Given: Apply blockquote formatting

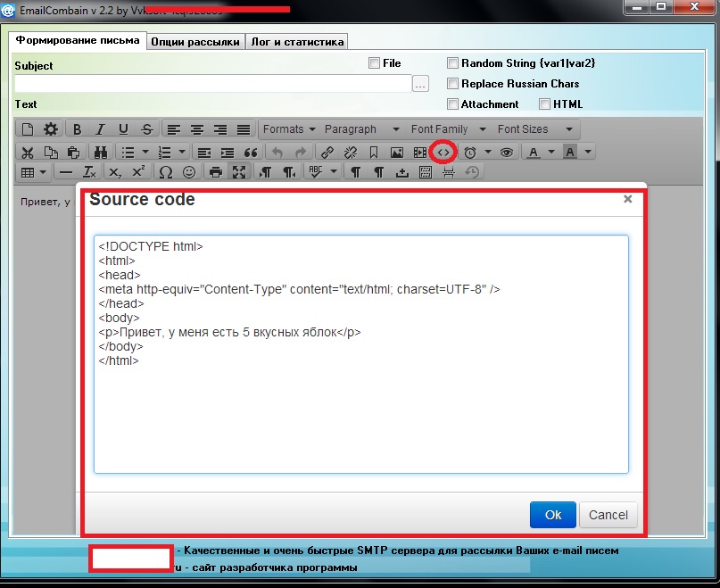Looking at the screenshot, I should 251,153.
